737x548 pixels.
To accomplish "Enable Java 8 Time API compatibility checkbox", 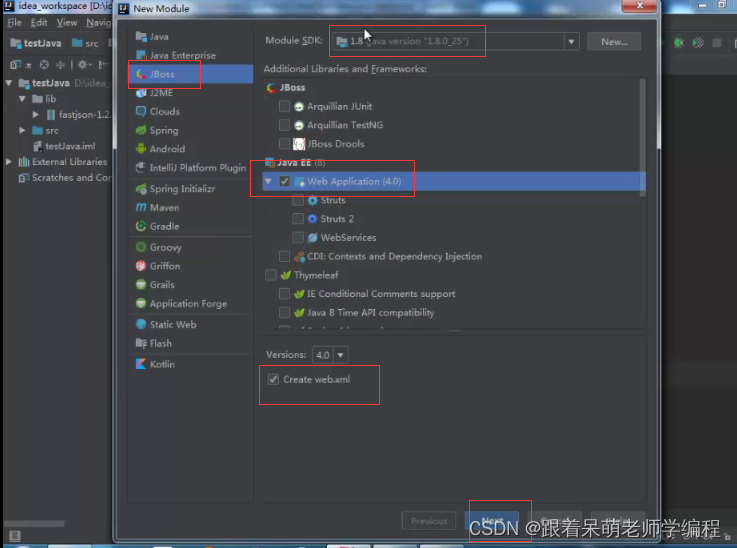I will tap(284, 313).
